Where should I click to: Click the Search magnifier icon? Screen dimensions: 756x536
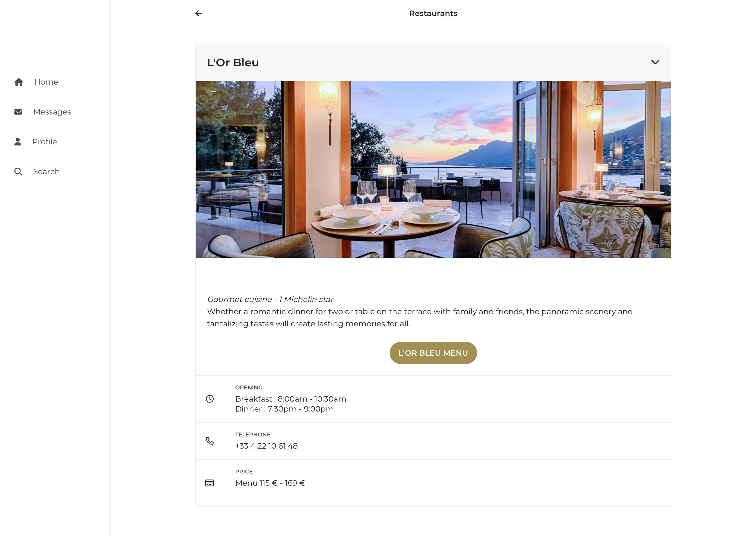18,172
